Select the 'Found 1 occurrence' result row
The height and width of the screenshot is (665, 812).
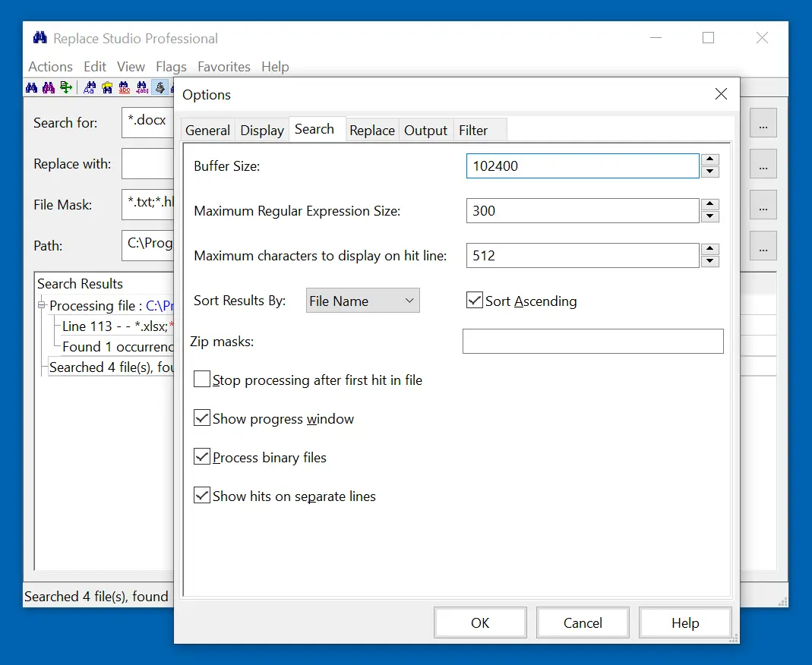pos(118,347)
